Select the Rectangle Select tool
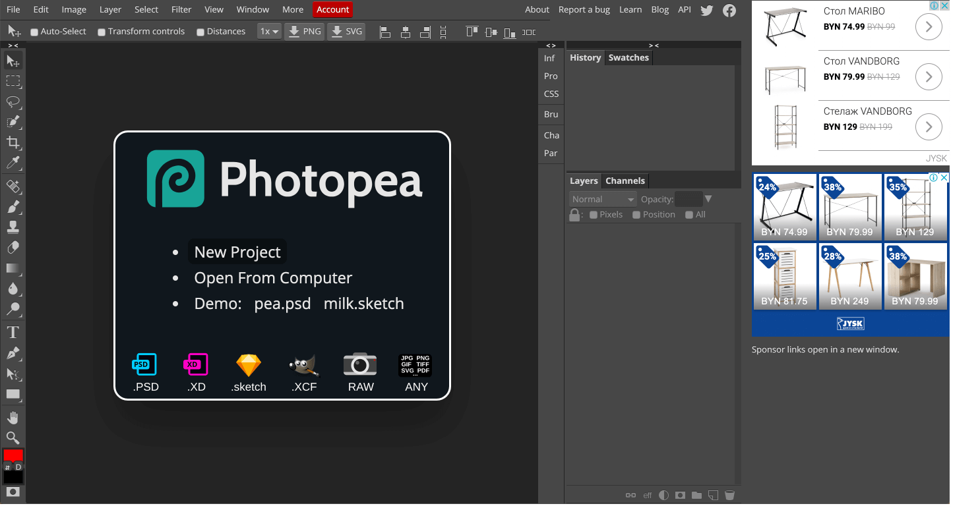Screen dimensions: 980x508 pyautogui.click(x=13, y=81)
